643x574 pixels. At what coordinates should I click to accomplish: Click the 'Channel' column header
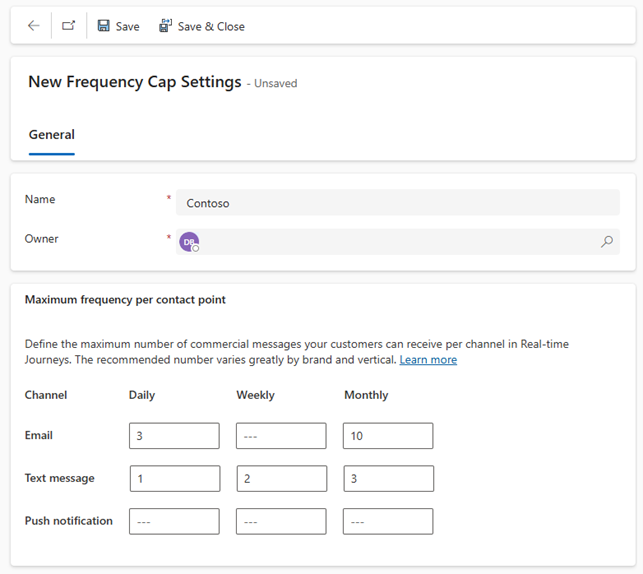pos(46,395)
